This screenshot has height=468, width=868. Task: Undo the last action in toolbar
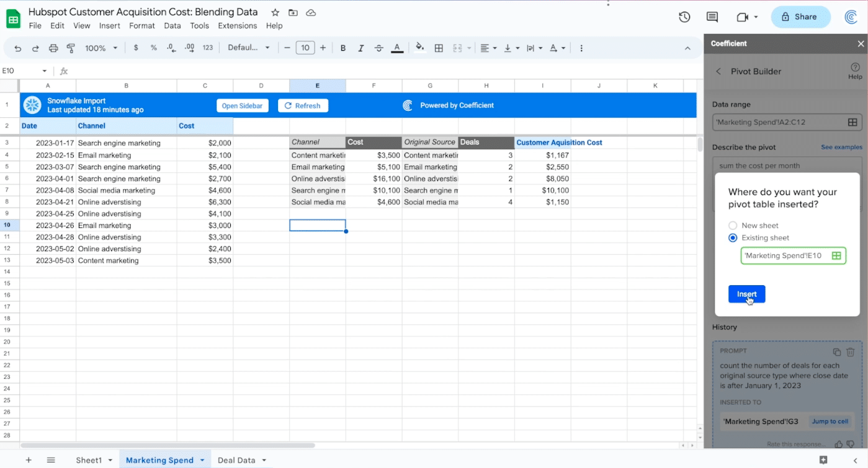[18, 48]
